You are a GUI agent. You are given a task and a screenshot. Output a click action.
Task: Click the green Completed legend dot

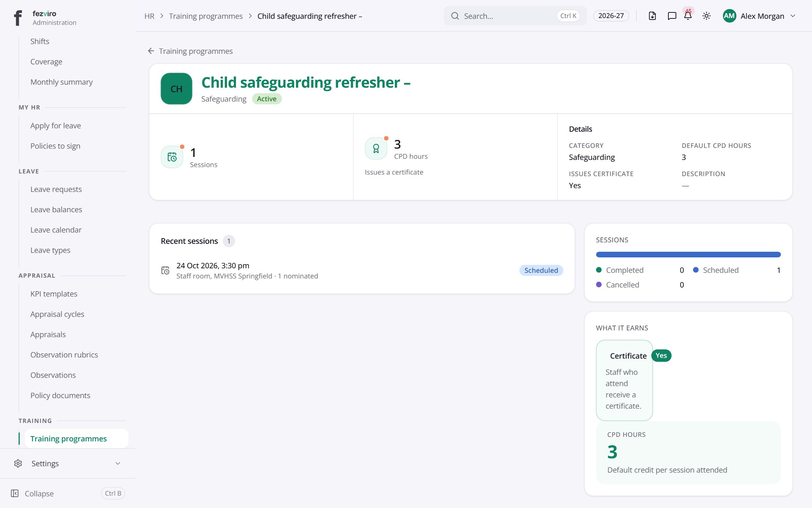(599, 270)
